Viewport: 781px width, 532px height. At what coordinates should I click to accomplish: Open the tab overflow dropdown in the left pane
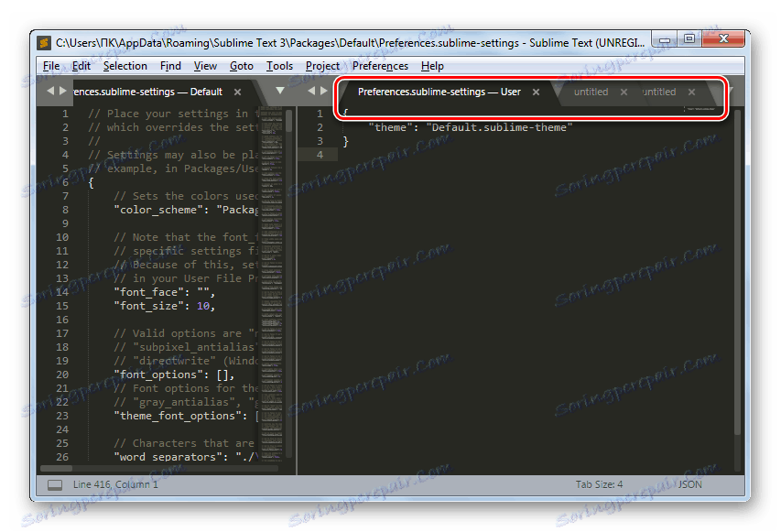(x=279, y=92)
